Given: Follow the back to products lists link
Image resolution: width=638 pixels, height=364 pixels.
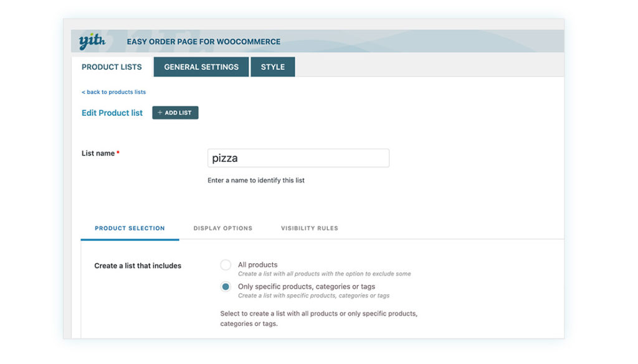Looking at the screenshot, I should 113,92.
